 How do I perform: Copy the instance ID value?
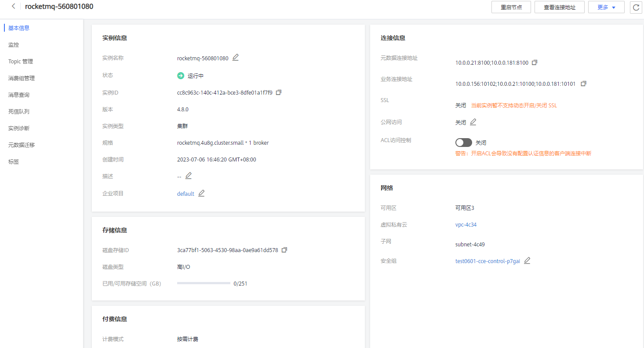pos(278,92)
